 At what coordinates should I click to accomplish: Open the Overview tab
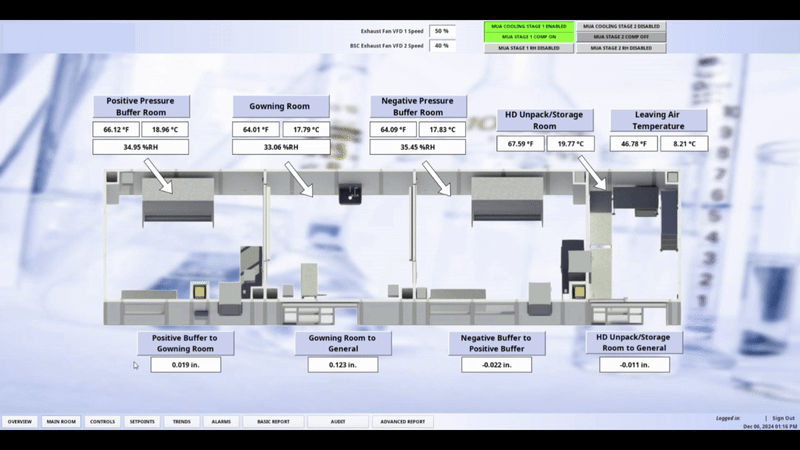pos(20,422)
